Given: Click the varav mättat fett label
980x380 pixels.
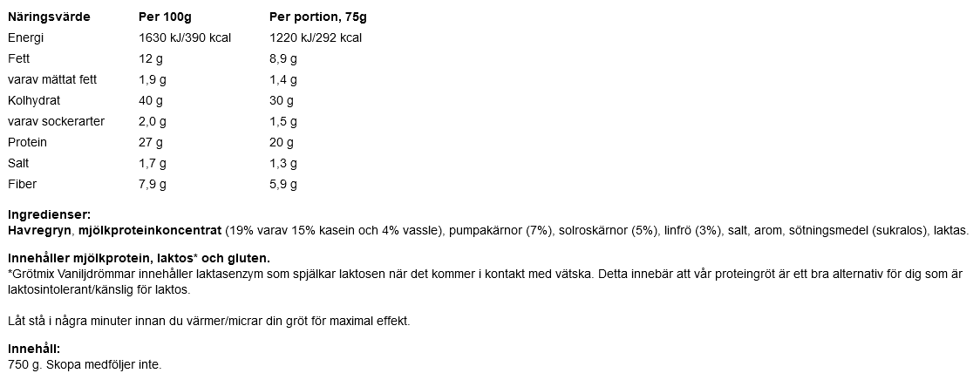Looking at the screenshot, I should click(51, 79).
